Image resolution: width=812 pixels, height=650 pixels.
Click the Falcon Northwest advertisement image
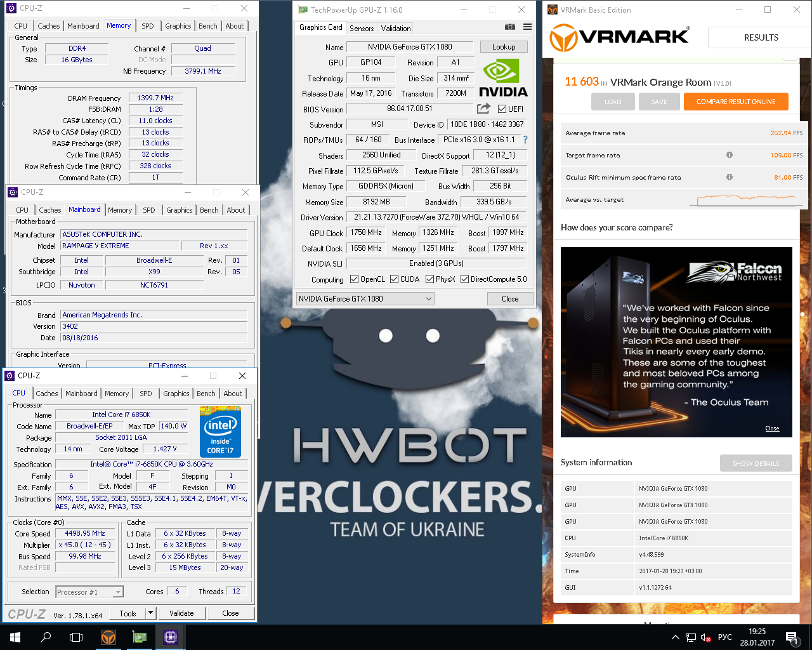click(676, 342)
